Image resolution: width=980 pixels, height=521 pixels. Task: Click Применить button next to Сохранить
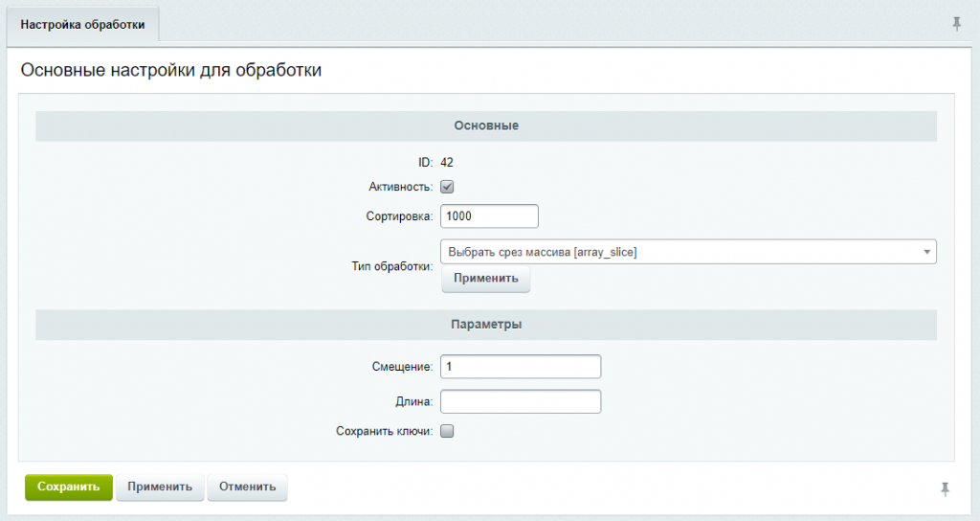pyautogui.click(x=160, y=487)
